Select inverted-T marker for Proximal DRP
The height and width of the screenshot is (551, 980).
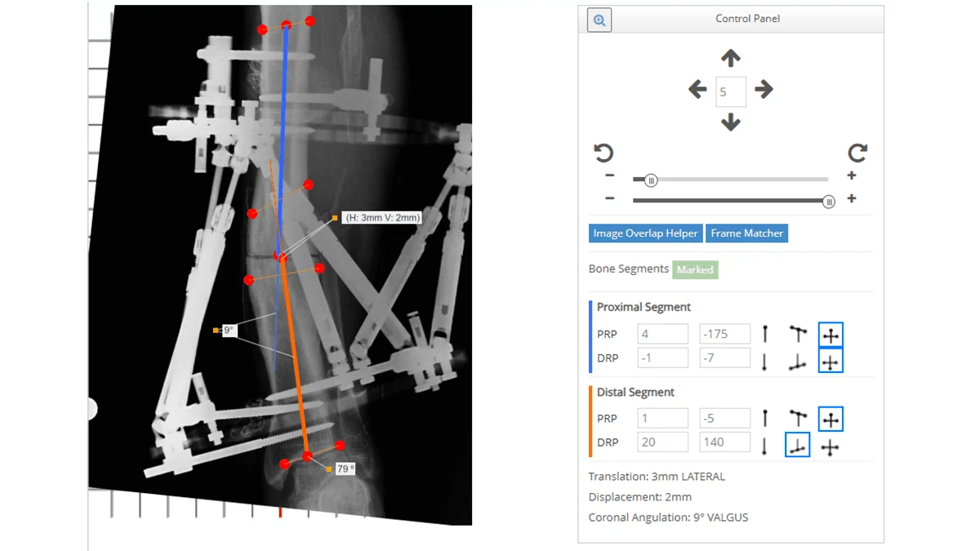tap(798, 361)
